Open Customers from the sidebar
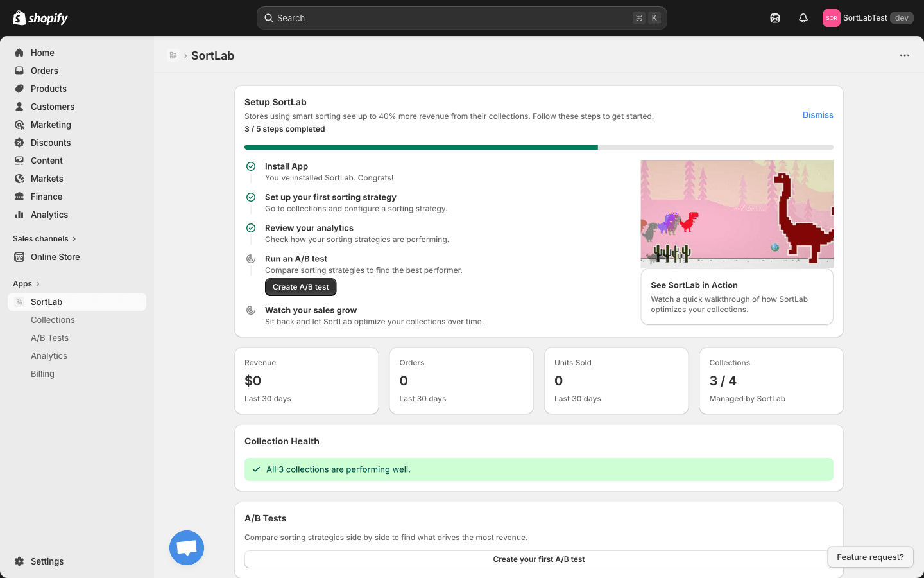Image resolution: width=924 pixels, height=578 pixels. (19, 107)
